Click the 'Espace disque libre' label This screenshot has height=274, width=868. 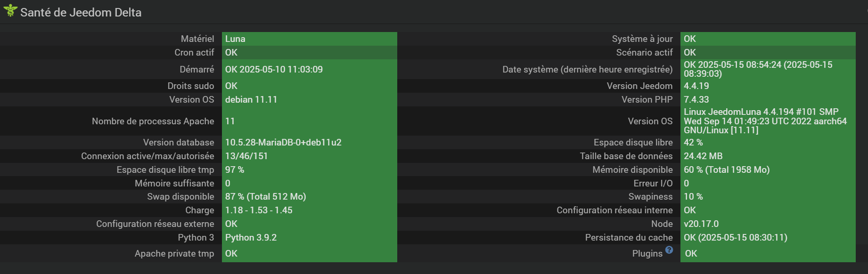pos(633,142)
